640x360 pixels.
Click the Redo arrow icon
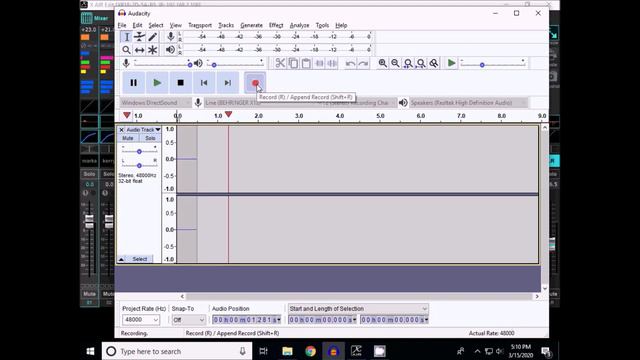point(363,63)
